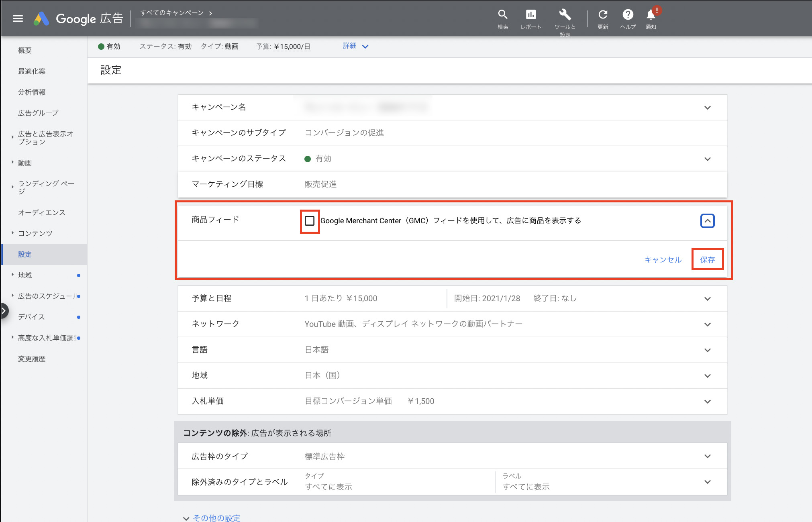This screenshot has width=812, height=522.
Task: Open the 詳細 dropdown in status bar
Action: (355, 46)
